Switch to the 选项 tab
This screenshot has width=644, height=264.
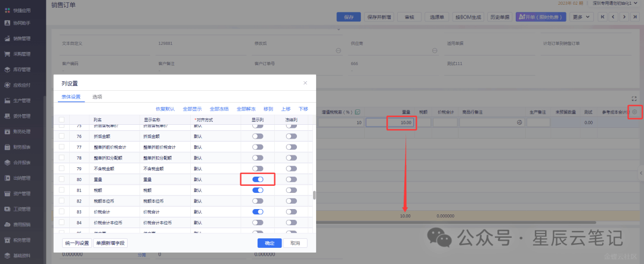click(97, 96)
